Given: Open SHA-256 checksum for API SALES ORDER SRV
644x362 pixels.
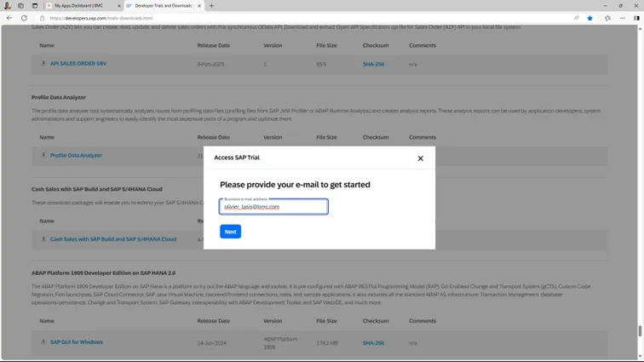Looking at the screenshot, I should [x=373, y=64].
